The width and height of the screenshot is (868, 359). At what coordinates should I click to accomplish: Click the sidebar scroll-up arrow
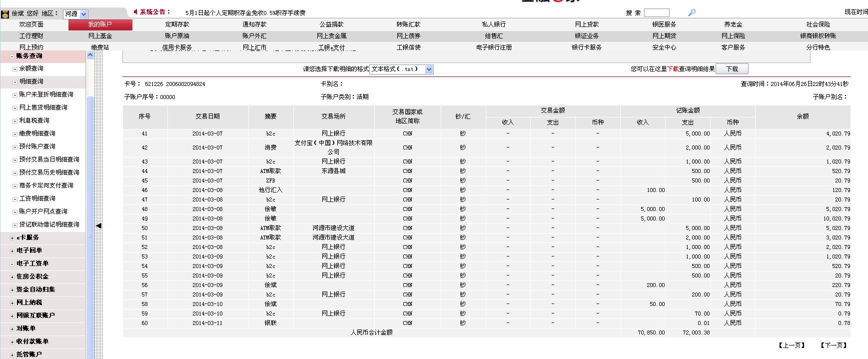[x=90, y=55]
